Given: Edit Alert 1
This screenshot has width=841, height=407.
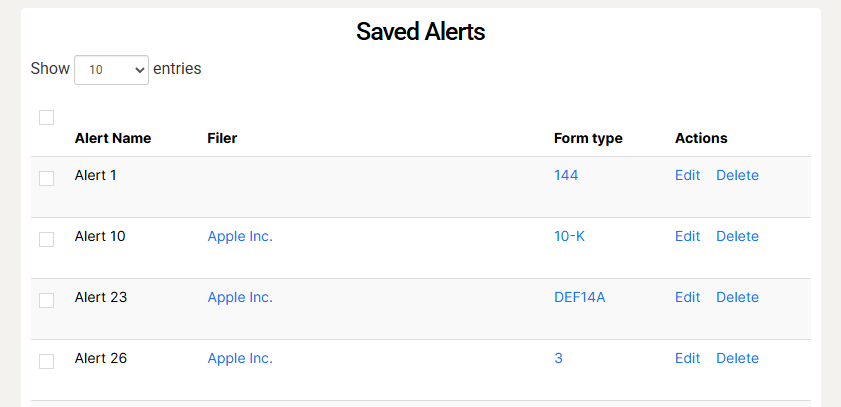Looking at the screenshot, I should pyautogui.click(x=687, y=176).
